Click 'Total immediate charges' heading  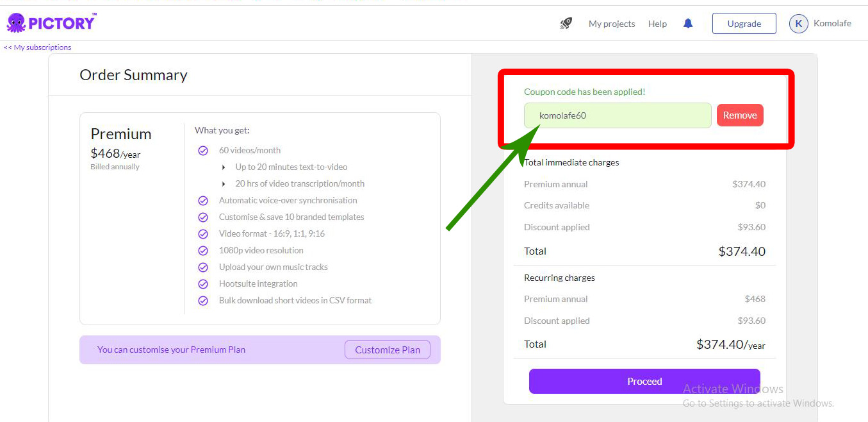(x=571, y=162)
